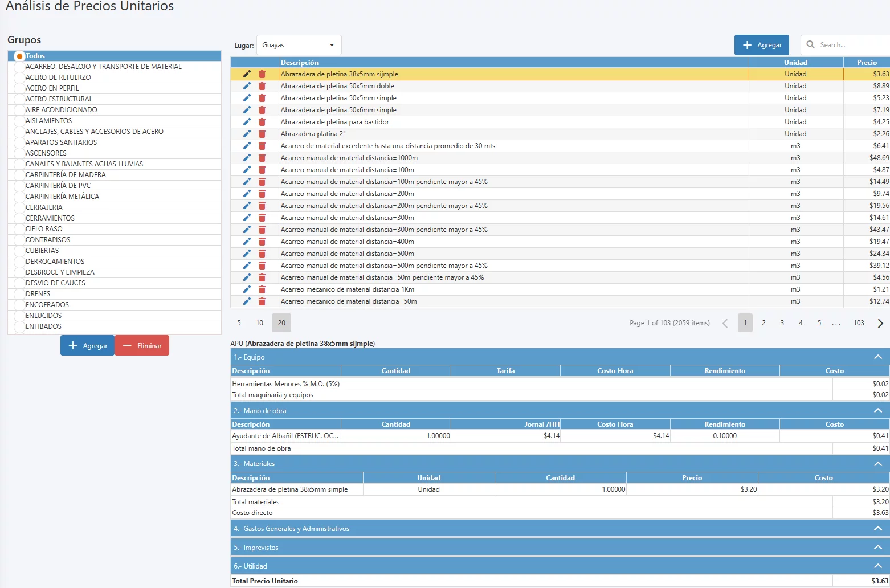Jump to last page 103
890x588 pixels.
858,323
